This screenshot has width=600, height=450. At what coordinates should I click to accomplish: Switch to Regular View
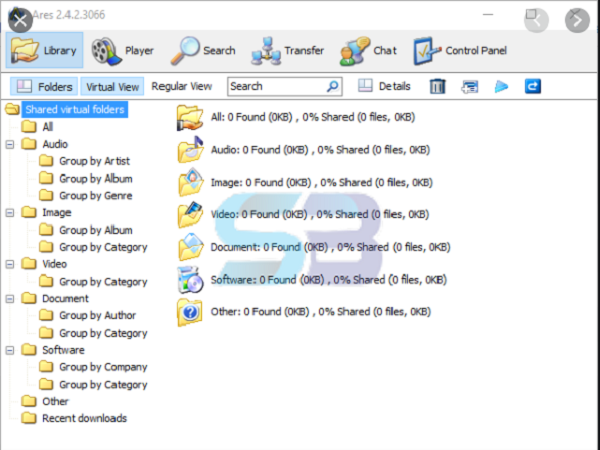click(182, 86)
